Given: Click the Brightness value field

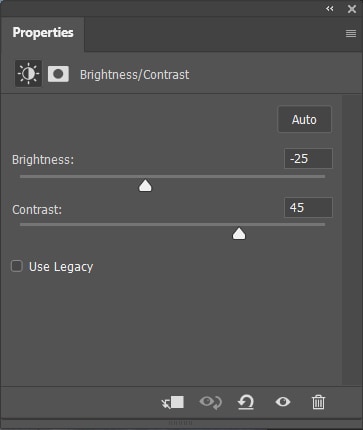Looking at the screenshot, I should pyautogui.click(x=308, y=159).
